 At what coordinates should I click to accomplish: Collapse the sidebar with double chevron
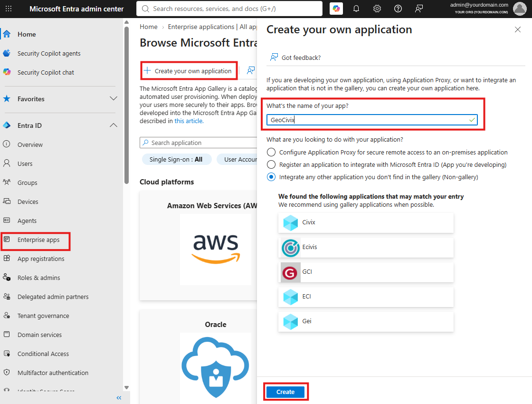pos(119,397)
